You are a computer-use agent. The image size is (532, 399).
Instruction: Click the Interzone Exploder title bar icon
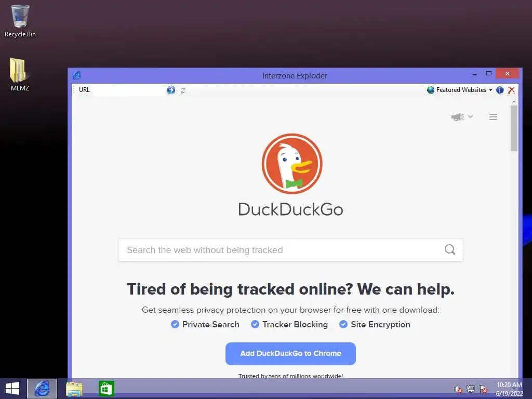[77, 75]
